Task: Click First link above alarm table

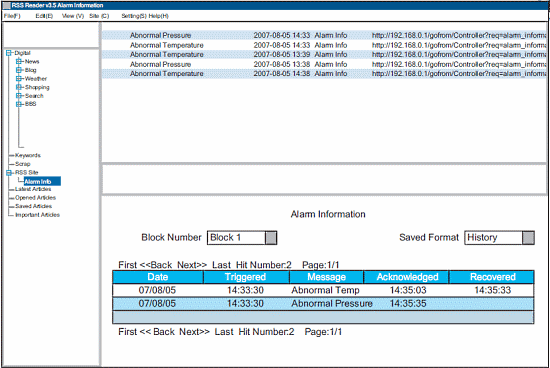Action: click(x=127, y=265)
